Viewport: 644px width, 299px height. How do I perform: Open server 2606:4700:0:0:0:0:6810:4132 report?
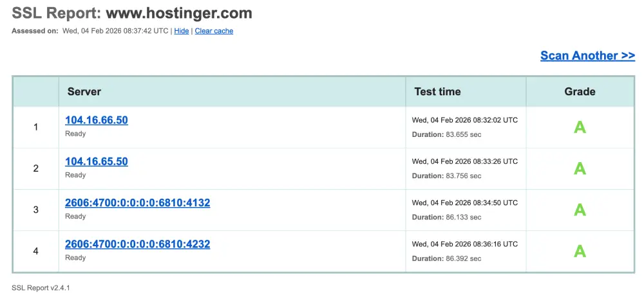point(138,203)
